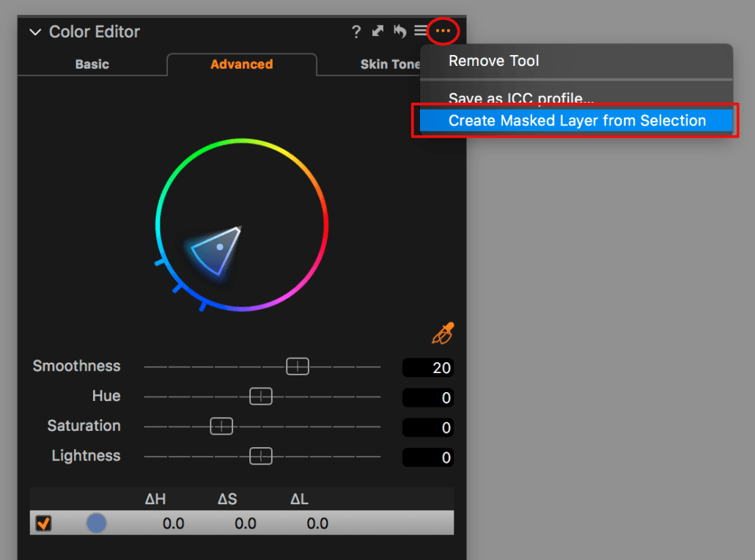Open the hamburger presets menu icon
This screenshot has height=560, width=755.
420,31
